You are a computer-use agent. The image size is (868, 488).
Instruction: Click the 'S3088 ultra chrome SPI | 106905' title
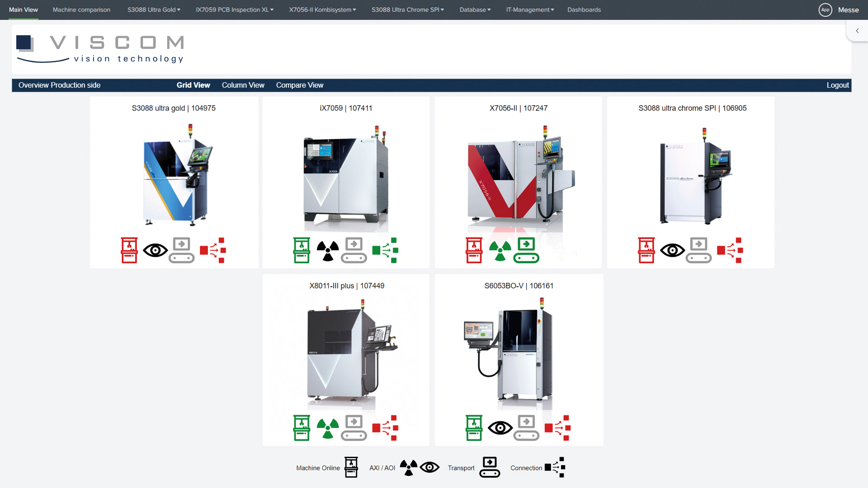point(692,108)
